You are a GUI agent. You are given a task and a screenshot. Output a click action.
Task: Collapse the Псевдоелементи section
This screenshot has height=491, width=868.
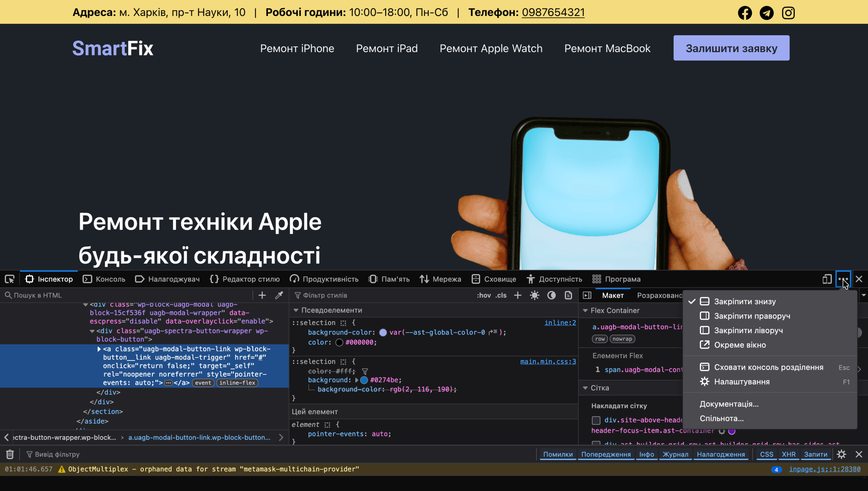coord(296,310)
